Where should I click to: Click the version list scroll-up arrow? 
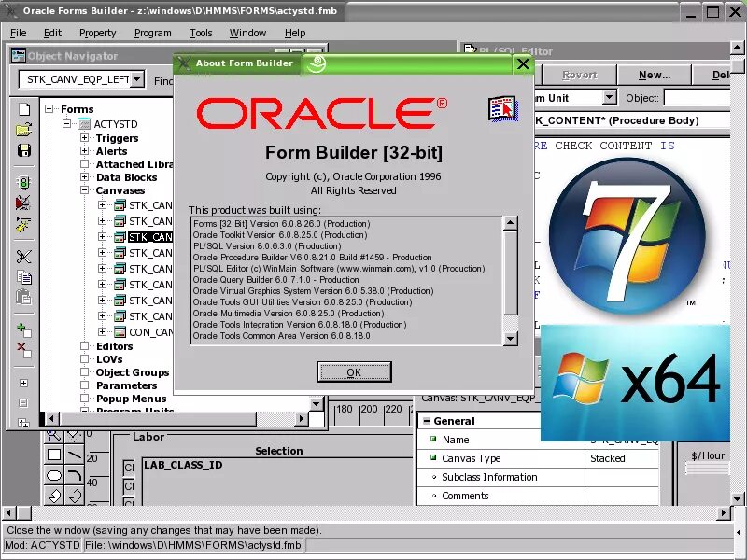(x=510, y=222)
